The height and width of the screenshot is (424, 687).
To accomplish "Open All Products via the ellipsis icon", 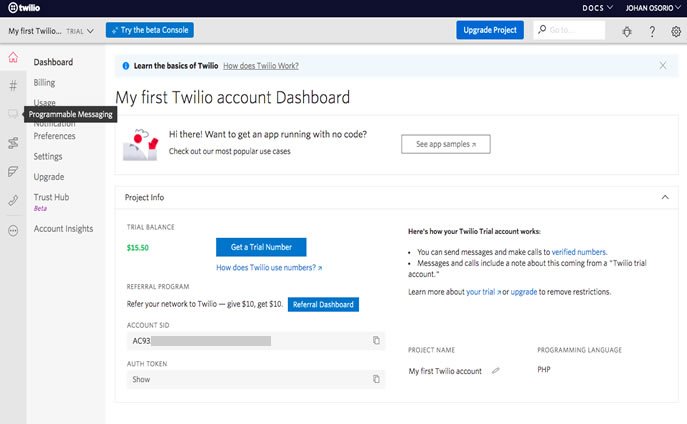I will pos(13,230).
